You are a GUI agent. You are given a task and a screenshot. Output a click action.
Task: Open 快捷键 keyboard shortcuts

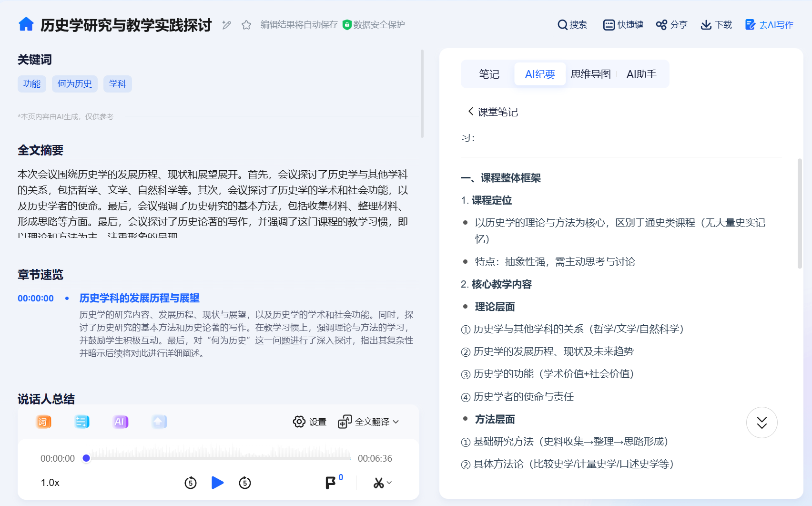point(623,25)
